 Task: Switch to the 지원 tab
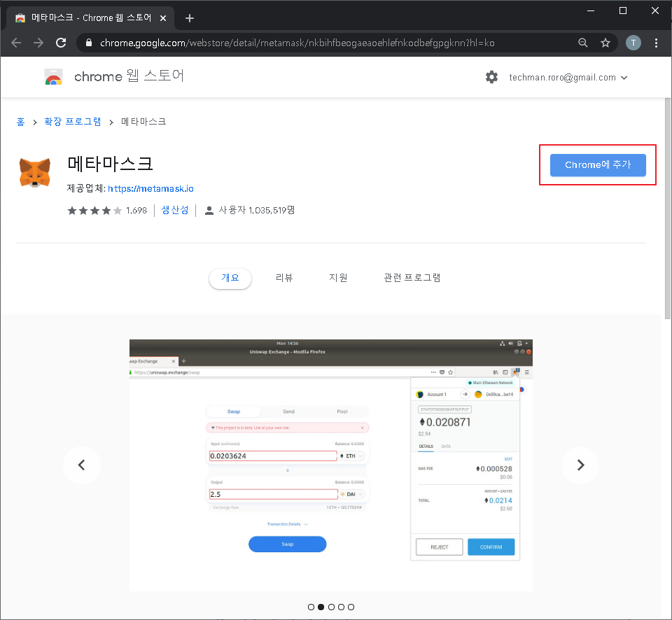coord(338,278)
